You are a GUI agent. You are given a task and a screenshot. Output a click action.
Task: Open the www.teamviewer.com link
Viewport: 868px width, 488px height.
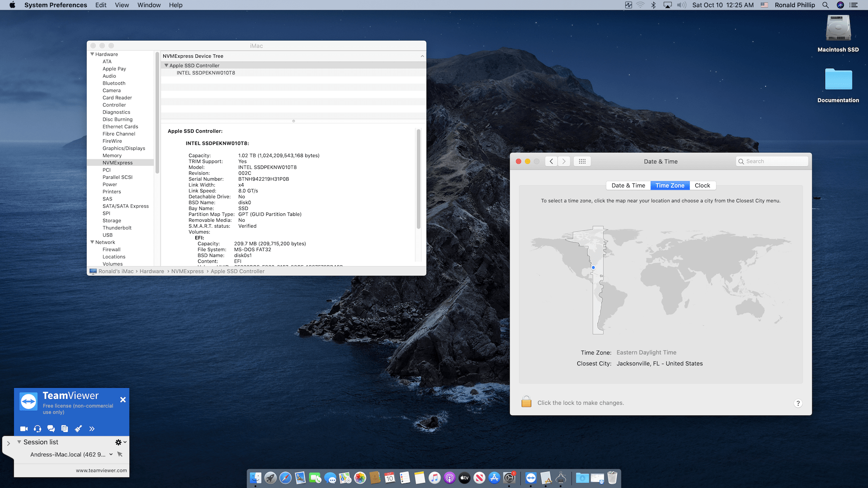click(101, 470)
